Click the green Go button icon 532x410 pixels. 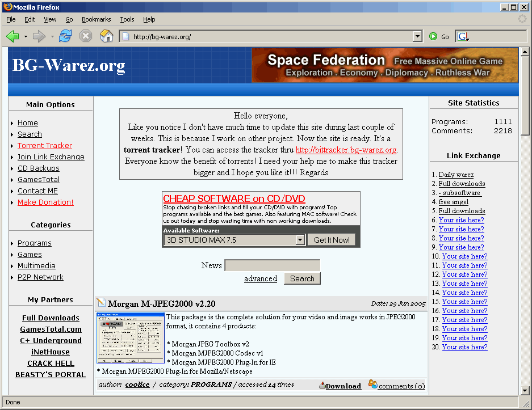433,36
